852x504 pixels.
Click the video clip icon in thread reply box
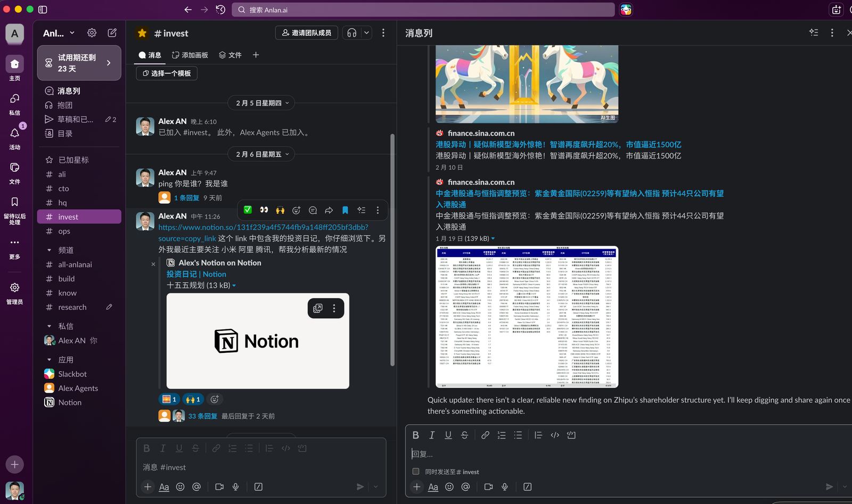pos(488,486)
